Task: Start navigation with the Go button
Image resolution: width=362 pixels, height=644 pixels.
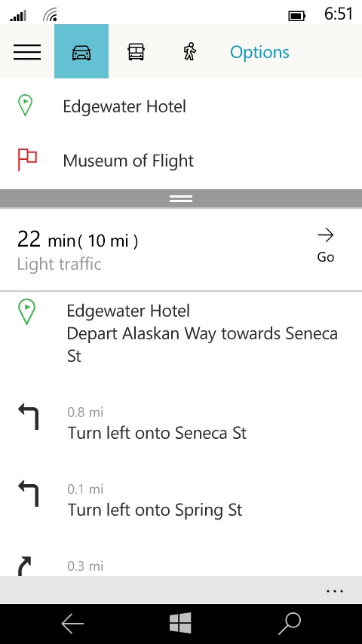Action: 326,246
